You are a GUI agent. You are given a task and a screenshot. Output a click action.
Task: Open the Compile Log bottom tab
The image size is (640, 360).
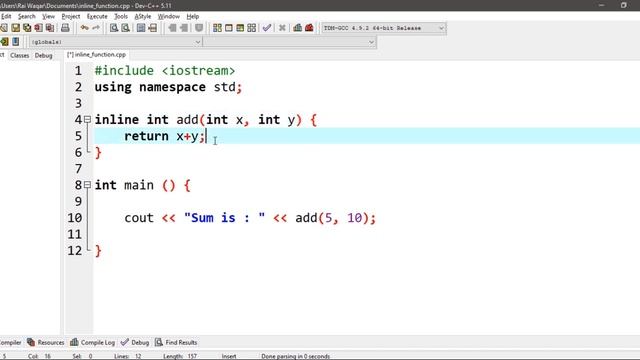93,342
